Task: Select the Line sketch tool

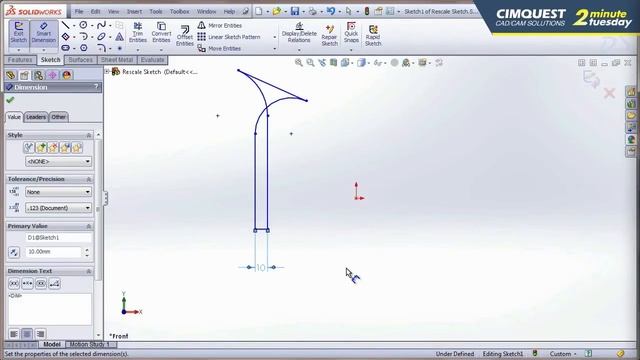Action: coord(65,25)
